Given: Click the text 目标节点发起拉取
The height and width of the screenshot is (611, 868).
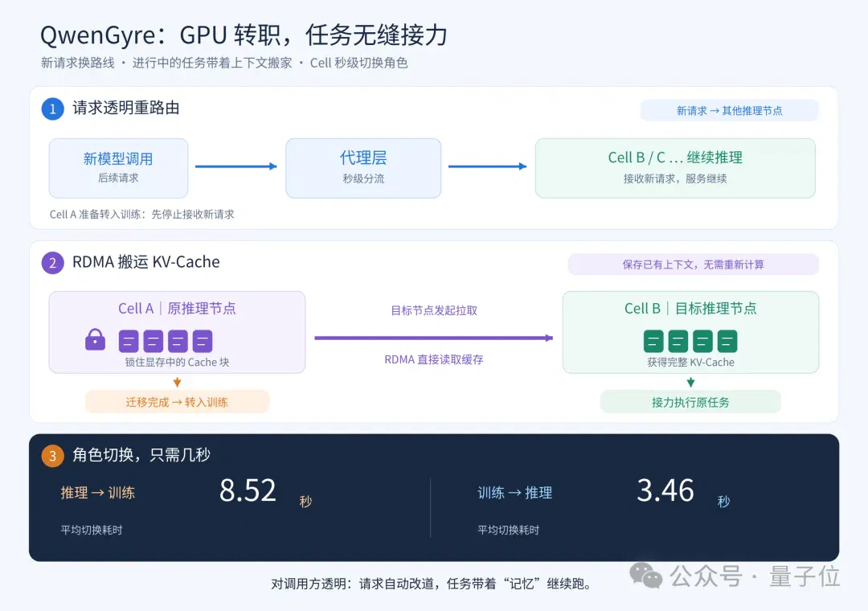Looking at the screenshot, I should point(434,310).
